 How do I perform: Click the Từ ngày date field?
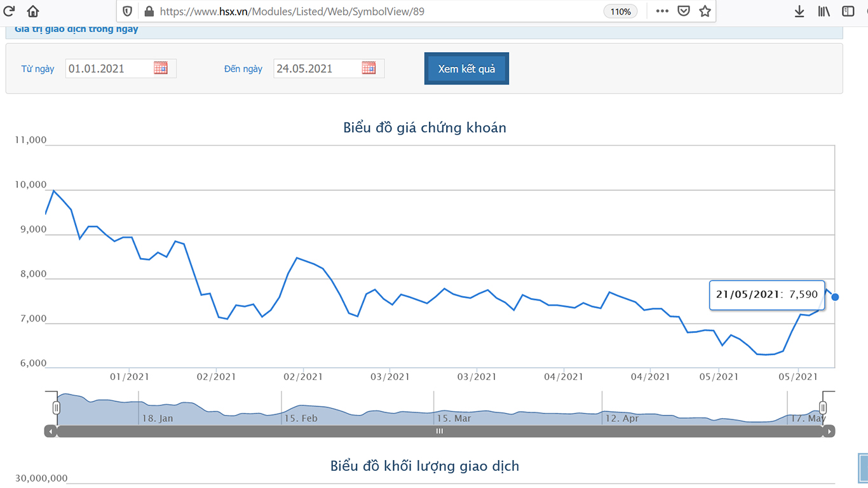click(x=108, y=69)
